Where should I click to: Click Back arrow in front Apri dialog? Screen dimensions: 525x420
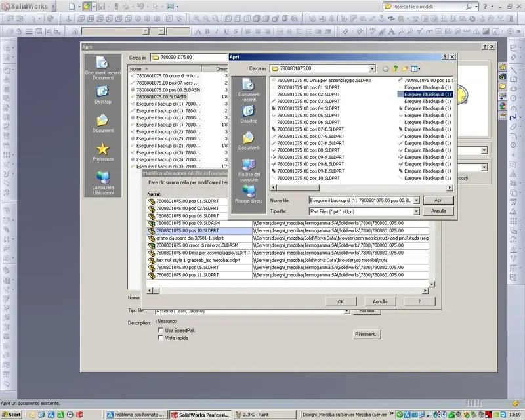coord(385,68)
